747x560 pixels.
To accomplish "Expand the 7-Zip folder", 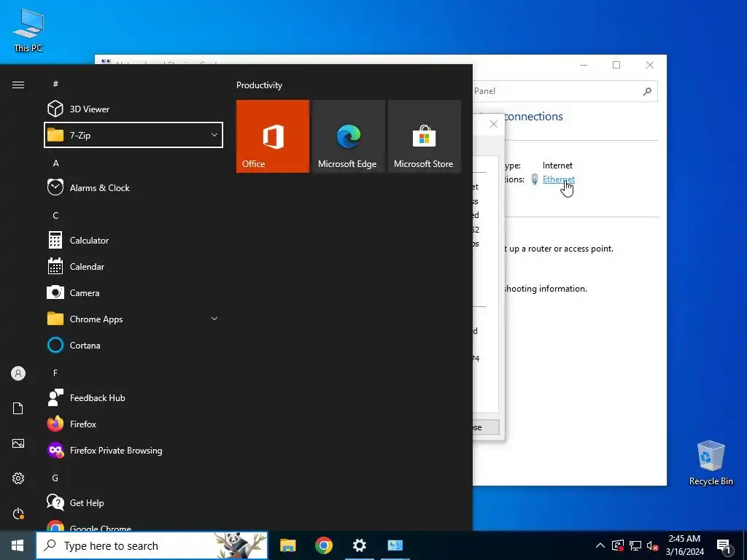I will tap(133, 135).
